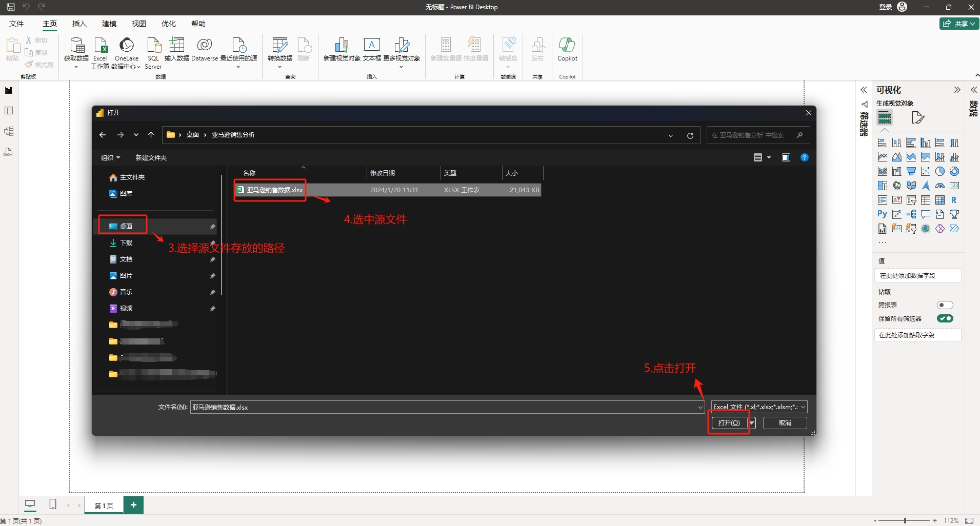Click the 共享 share button
The image size is (980, 526).
(959, 24)
